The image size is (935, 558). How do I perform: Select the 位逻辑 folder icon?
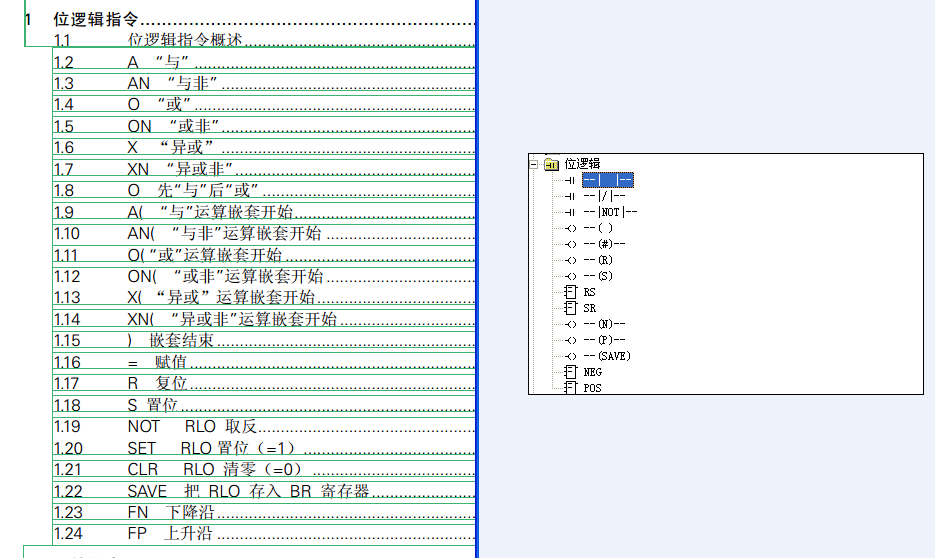point(552,164)
